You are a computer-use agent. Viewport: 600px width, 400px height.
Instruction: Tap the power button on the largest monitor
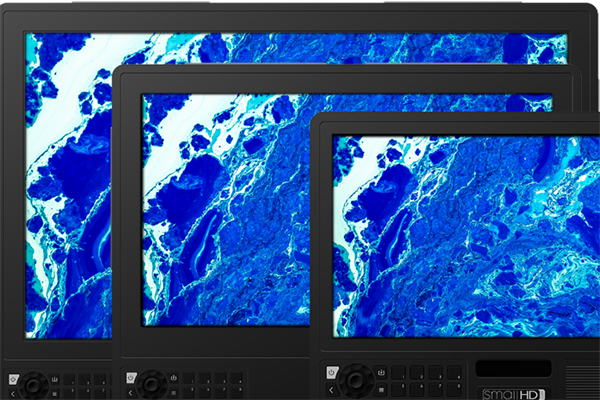click(x=14, y=379)
